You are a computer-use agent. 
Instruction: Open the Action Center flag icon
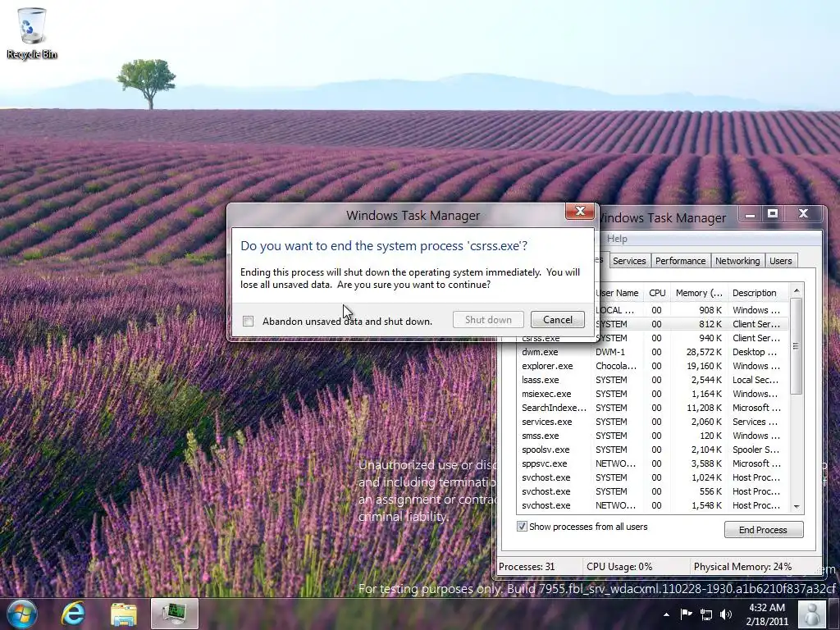(x=686, y=614)
